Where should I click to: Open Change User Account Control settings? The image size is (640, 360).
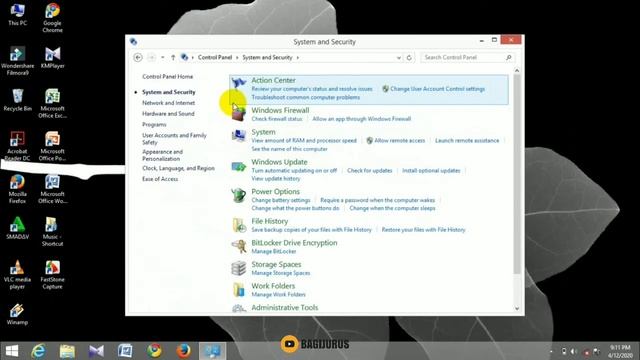point(437,89)
